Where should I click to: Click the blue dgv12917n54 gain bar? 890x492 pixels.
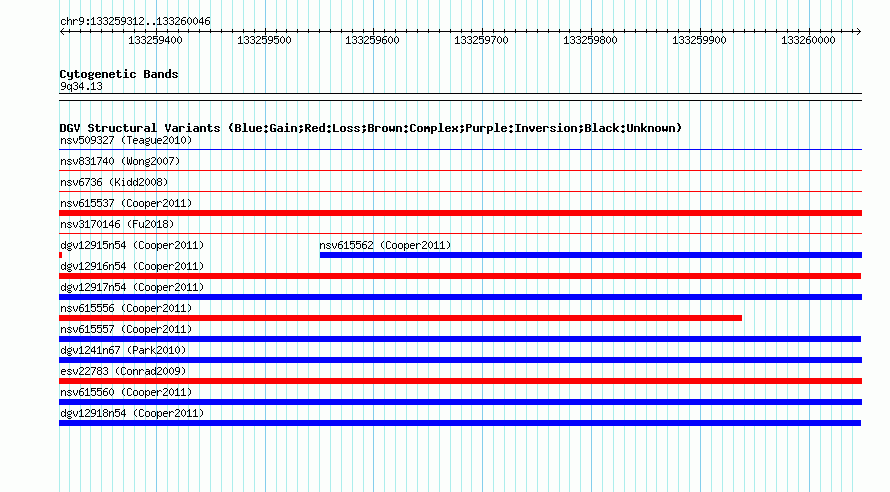click(460, 297)
